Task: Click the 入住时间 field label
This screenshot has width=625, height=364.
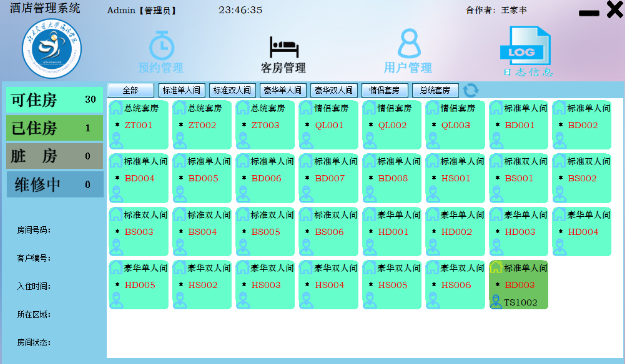Action: pos(34,286)
